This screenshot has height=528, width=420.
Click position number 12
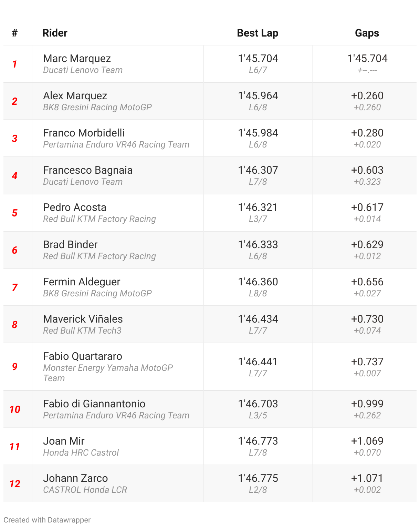point(15,484)
